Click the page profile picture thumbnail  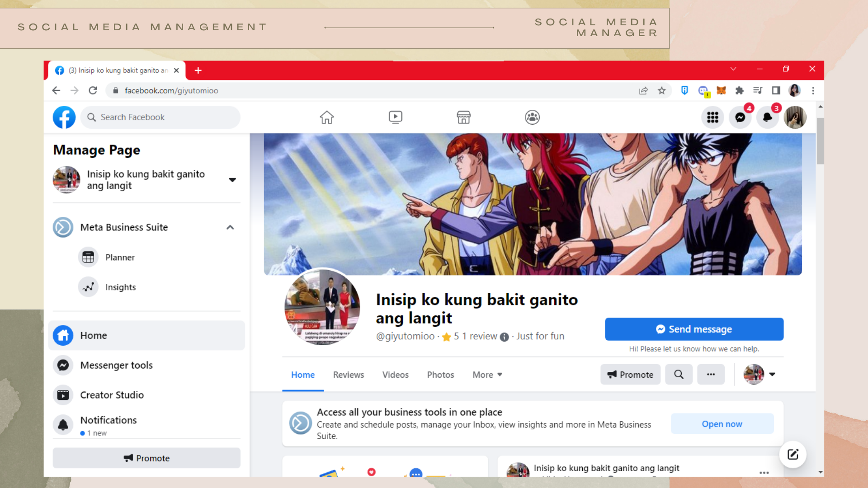[322, 307]
